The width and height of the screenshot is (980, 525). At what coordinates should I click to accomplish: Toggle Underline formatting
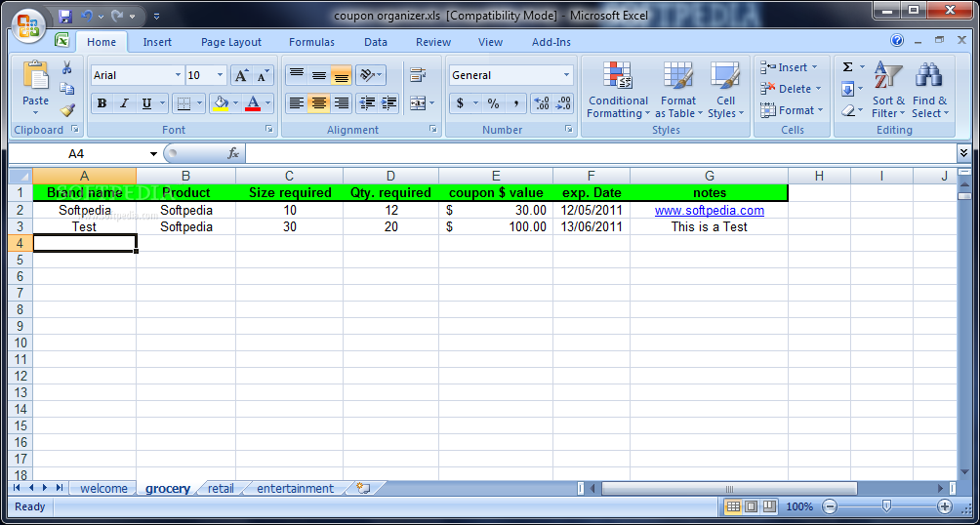(146, 103)
